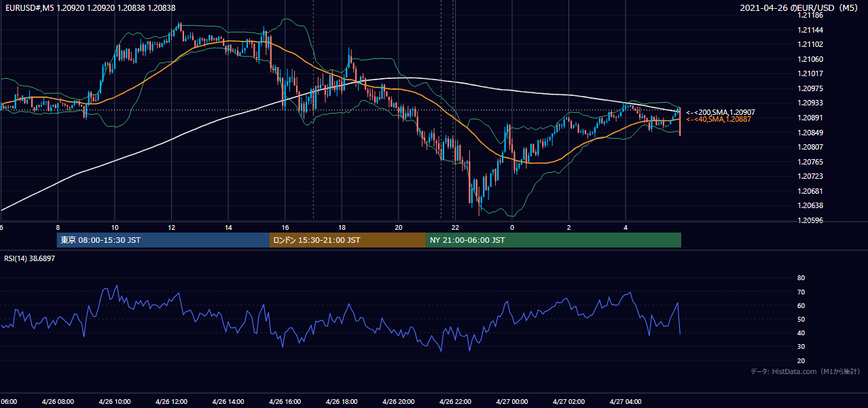
Task: Click price axis value 1.20723
Action: pyautogui.click(x=811, y=176)
